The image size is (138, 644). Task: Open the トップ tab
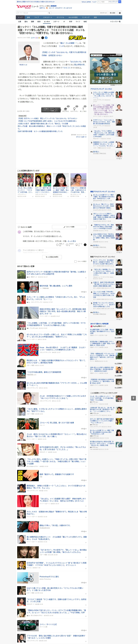pos(20,17)
